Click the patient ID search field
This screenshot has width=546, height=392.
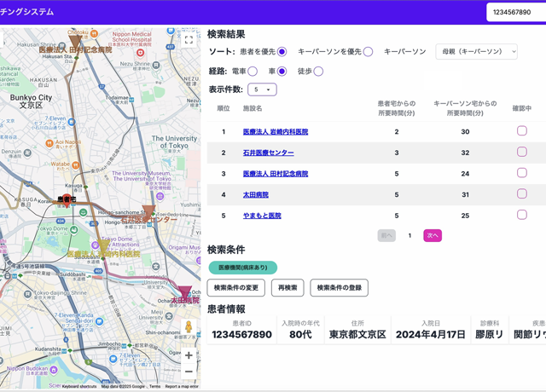coord(515,12)
